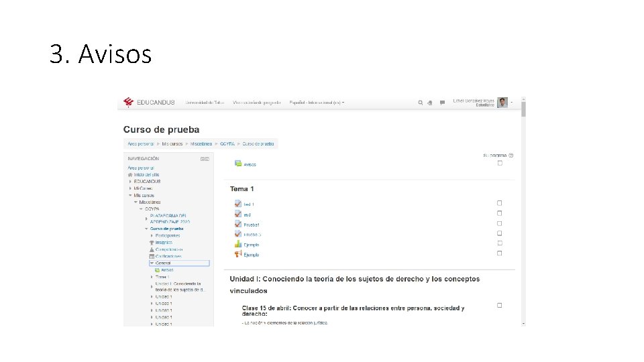This screenshot has height=362, width=644.
Task: Collapse the Miscelánea node in navigation tree
Action: (x=136, y=202)
